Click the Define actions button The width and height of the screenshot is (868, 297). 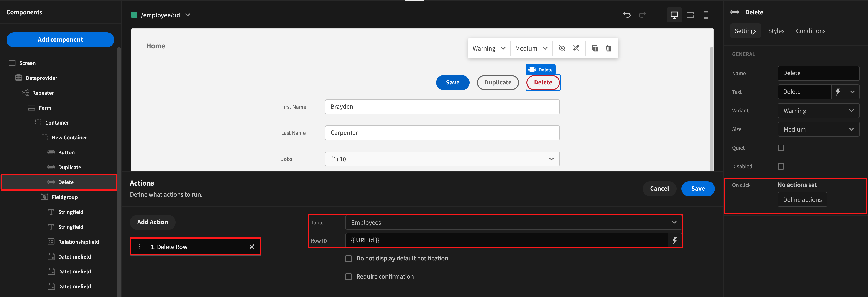pyautogui.click(x=802, y=200)
